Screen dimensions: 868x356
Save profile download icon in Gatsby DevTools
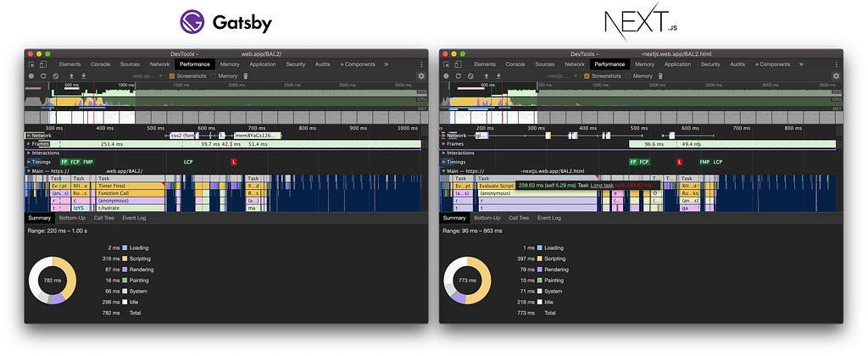pos(84,75)
